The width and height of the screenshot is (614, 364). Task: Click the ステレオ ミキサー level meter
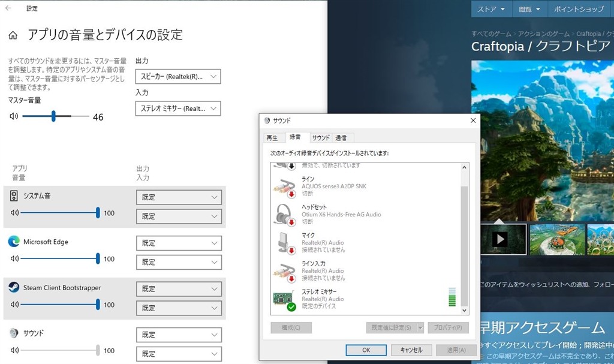pos(452,297)
